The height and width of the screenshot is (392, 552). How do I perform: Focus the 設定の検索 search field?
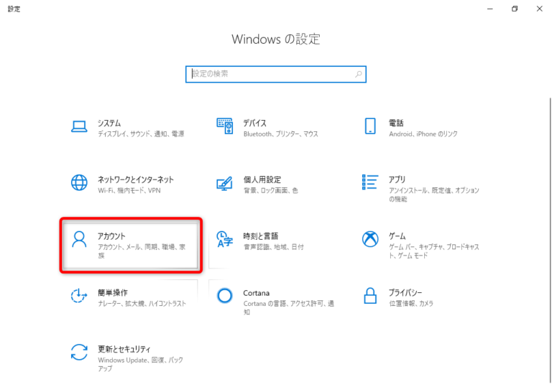276,74
